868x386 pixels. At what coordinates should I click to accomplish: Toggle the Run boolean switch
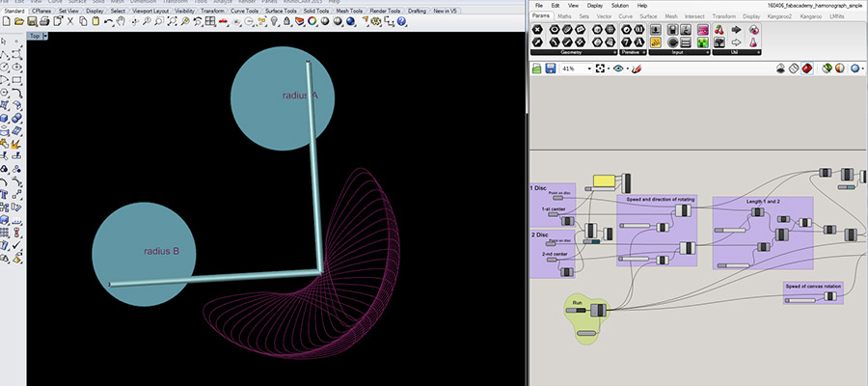coord(579,311)
